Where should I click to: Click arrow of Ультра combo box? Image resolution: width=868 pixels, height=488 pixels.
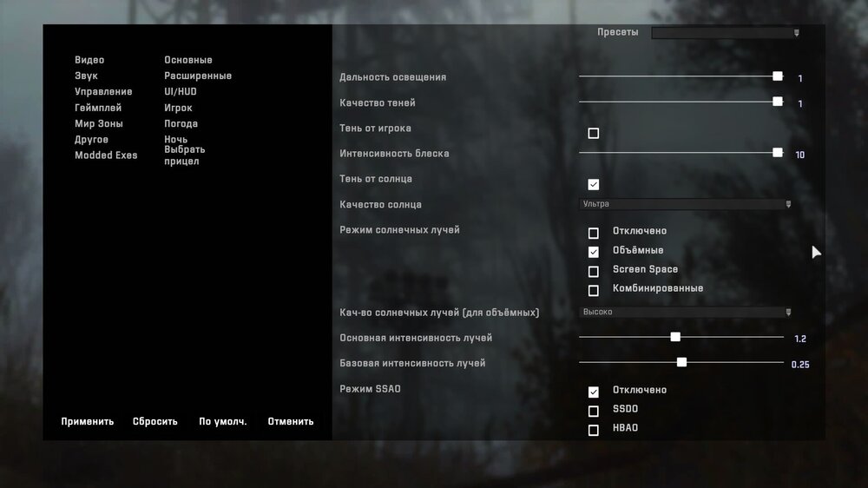788,204
